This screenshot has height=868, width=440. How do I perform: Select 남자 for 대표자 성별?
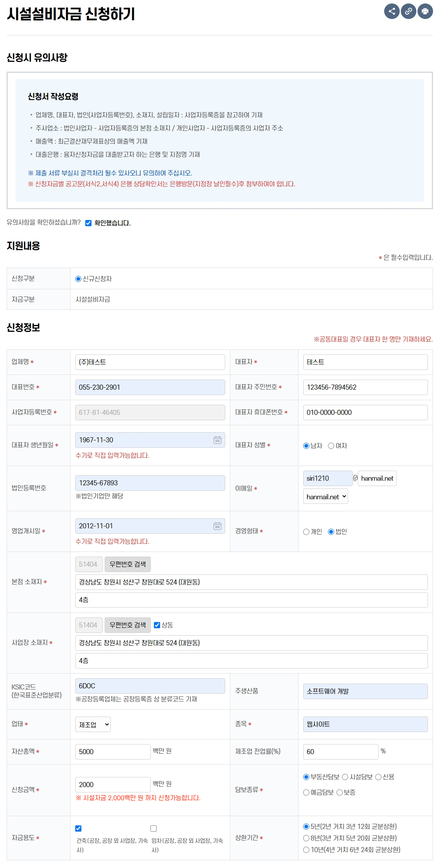point(306,446)
